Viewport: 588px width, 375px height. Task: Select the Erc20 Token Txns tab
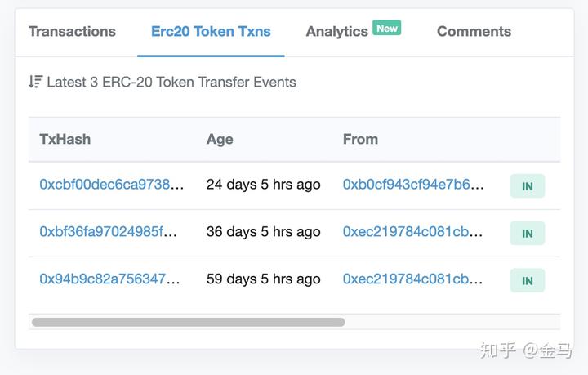(211, 32)
